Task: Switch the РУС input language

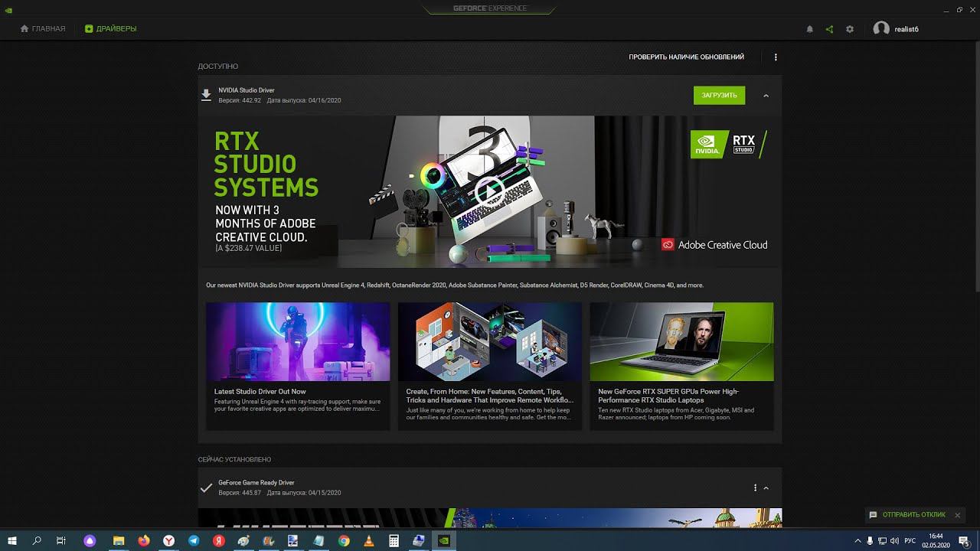Action: 910,541
